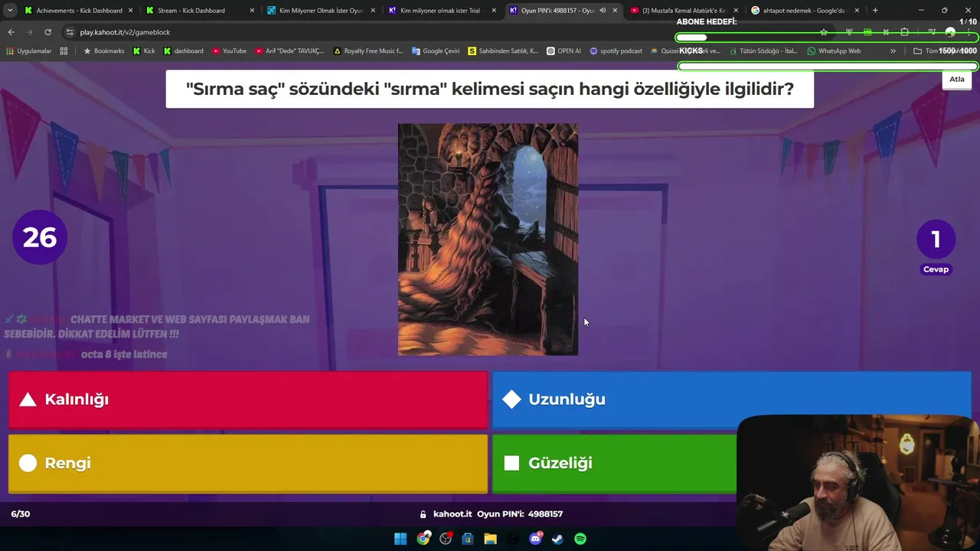Open the Royalty Free Music bookmark
The width and height of the screenshot is (980, 551).
367,51
